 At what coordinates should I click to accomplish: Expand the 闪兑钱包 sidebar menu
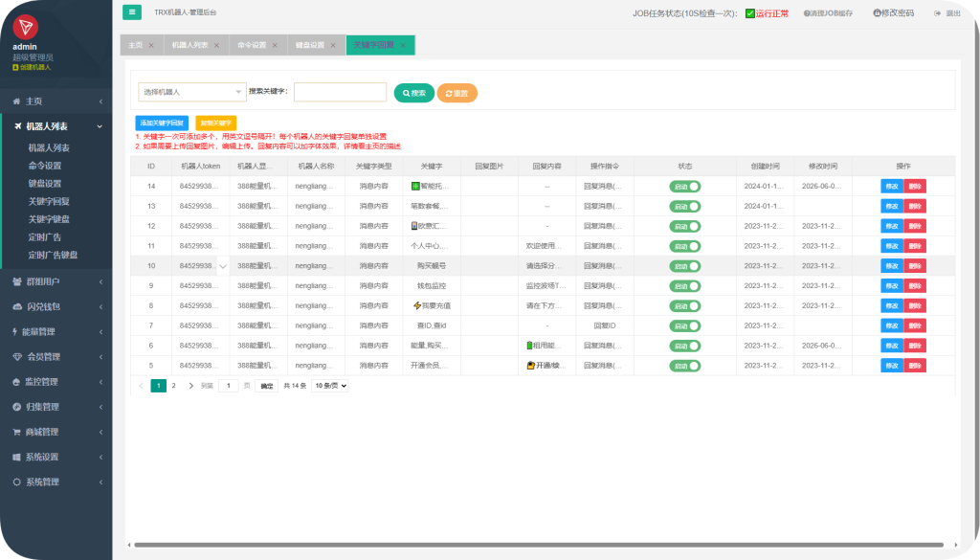click(x=100, y=307)
